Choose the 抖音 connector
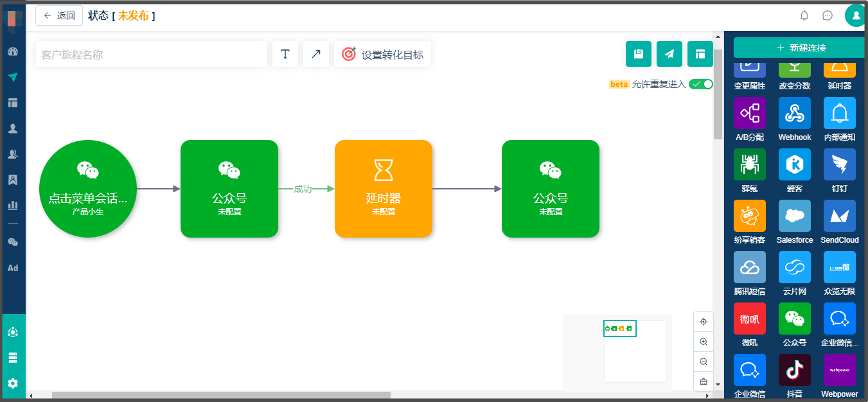 (795, 376)
